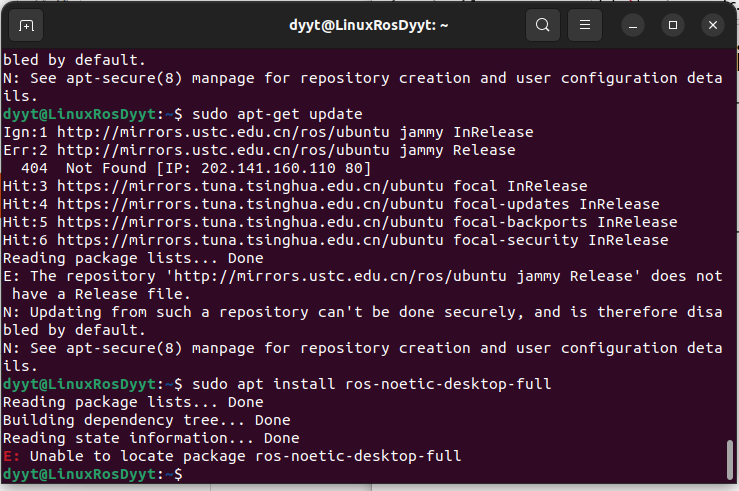Close the terminal window
The height and width of the screenshot is (491, 739).
tap(713, 25)
